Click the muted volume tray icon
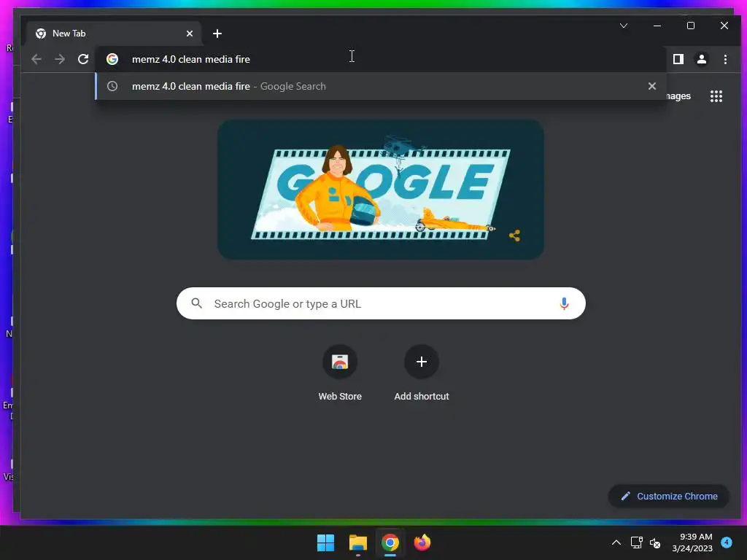Screen dimensions: 747x560 pyautogui.click(x=655, y=542)
